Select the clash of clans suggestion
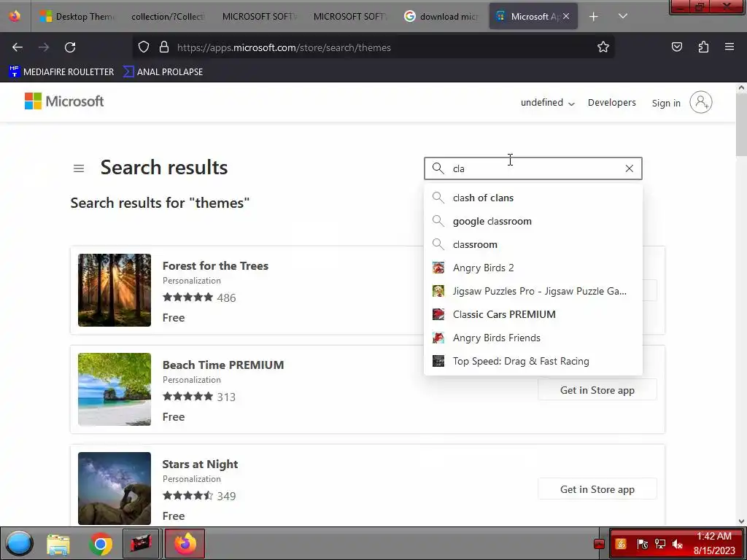 (x=533, y=198)
